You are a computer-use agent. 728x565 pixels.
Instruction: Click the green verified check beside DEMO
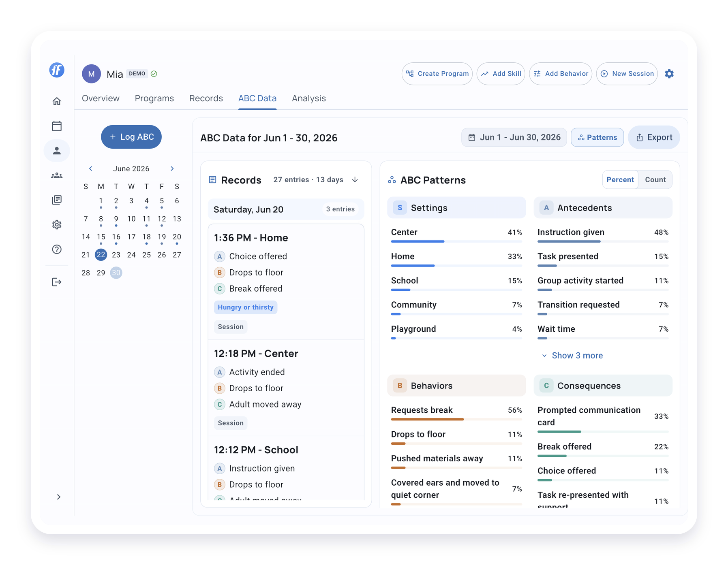click(154, 74)
